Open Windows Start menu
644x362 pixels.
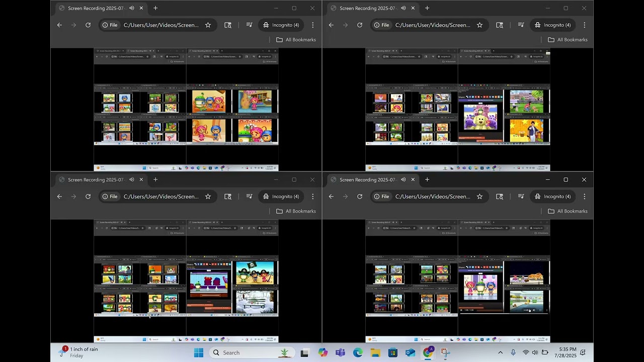199,352
